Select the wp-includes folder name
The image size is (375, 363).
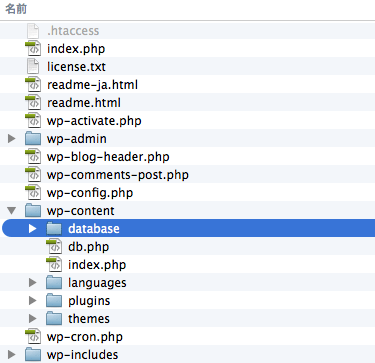pyautogui.click(x=82, y=355)
